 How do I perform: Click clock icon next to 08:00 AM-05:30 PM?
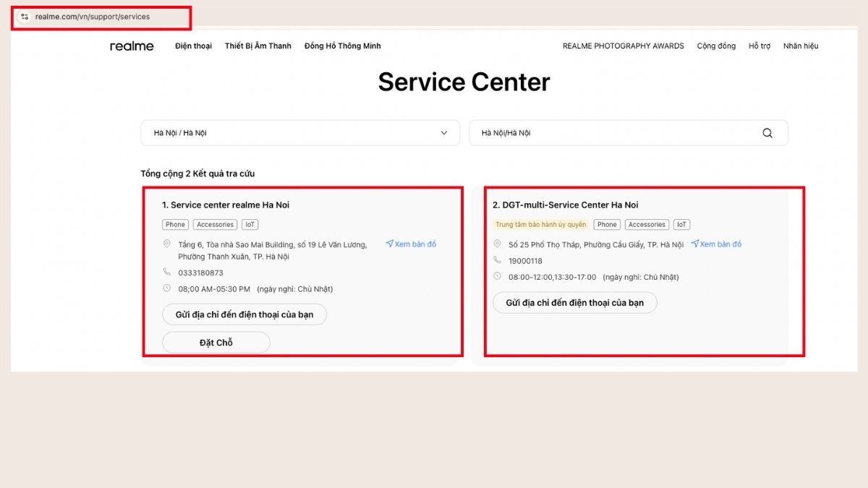[167, 288]
